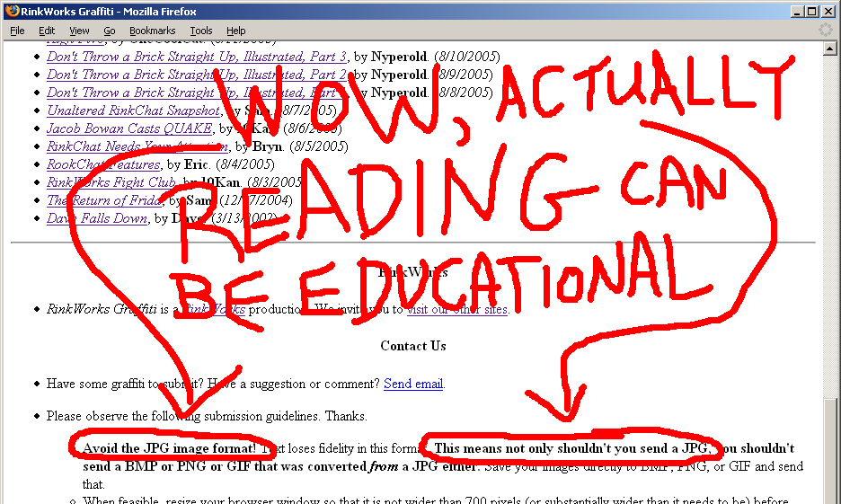Screen dimensions: 841x504
Task: Follow the RinkWorks production link
Action: [x=214, y=309]
